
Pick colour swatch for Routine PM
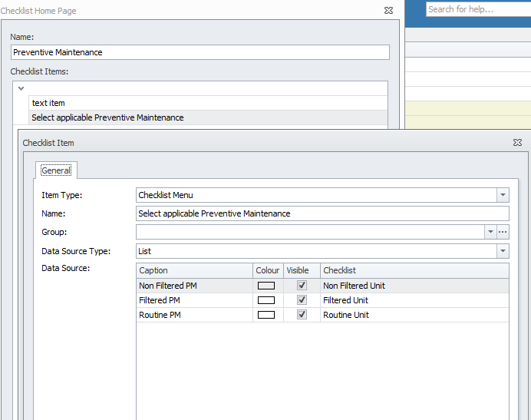click(x=266, y=315)
